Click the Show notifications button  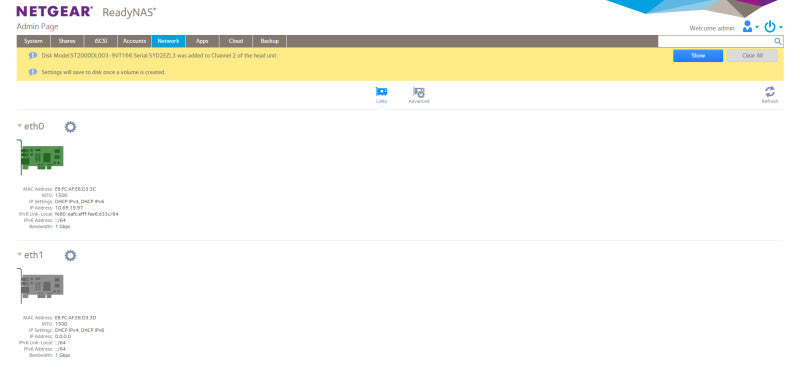(697, 56)
